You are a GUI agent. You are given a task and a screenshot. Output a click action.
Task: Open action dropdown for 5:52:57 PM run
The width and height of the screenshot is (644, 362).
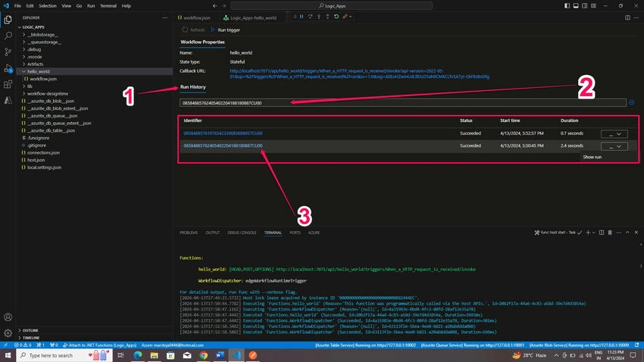coord(614,134)
